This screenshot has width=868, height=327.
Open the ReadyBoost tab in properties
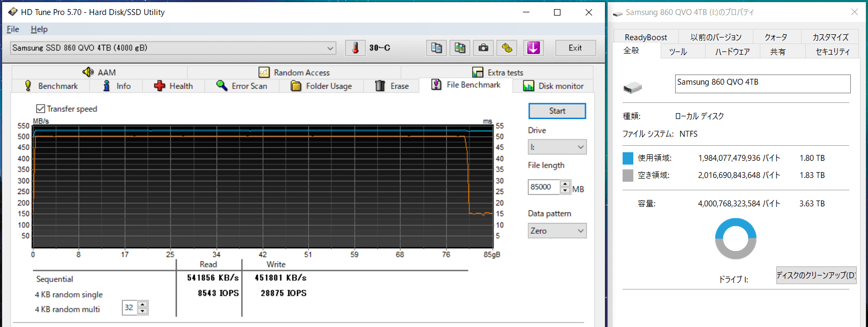tap(646, 37)
